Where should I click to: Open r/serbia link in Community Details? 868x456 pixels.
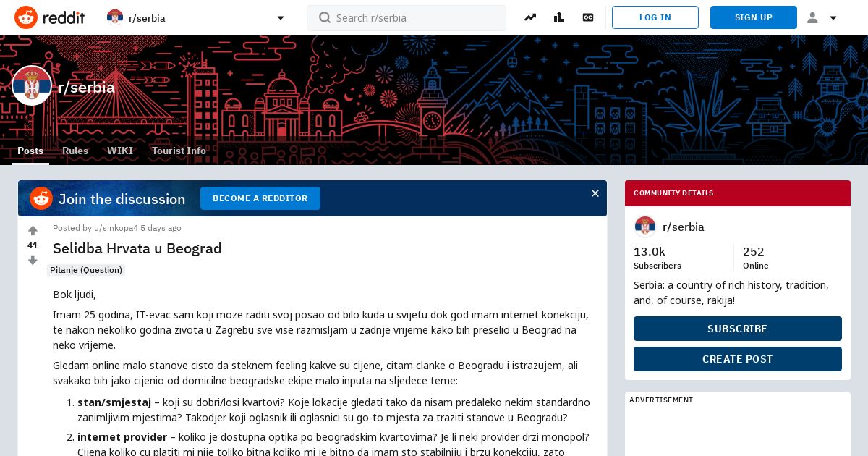(684, 227)
